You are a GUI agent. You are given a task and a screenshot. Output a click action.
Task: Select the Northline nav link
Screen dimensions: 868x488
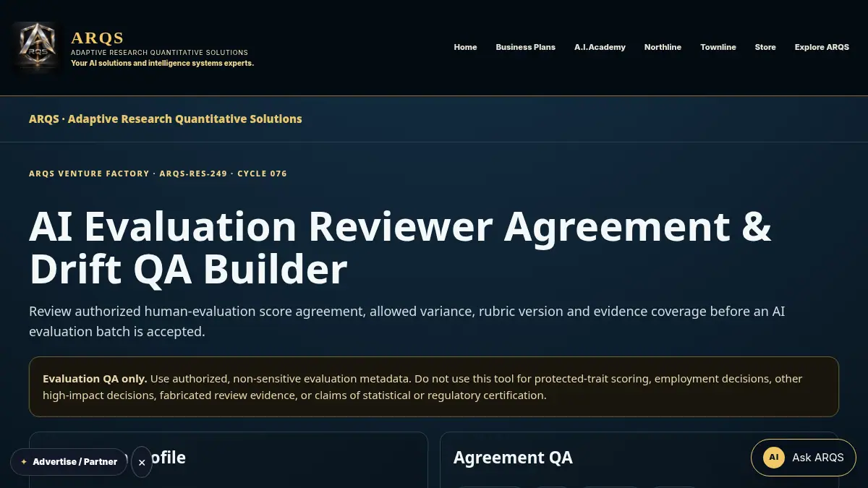(x=663, y=47)
